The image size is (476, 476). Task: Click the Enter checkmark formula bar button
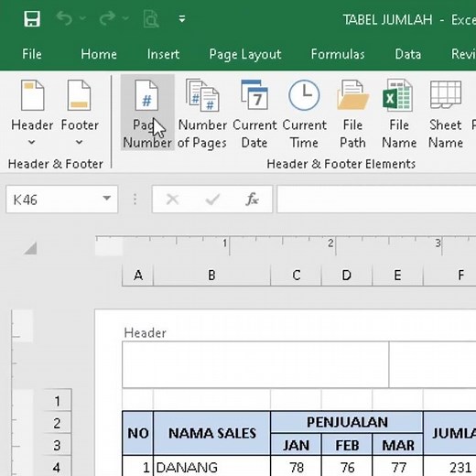pos(212,200)
